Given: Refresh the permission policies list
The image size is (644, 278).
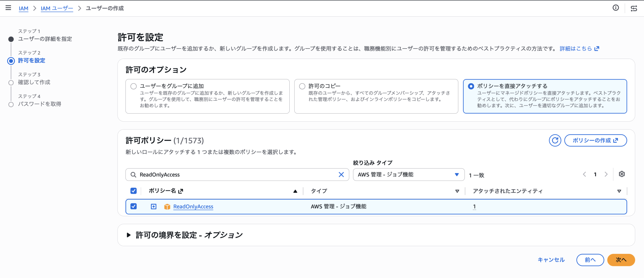Looking at the screenshot, I should [555, 140].
